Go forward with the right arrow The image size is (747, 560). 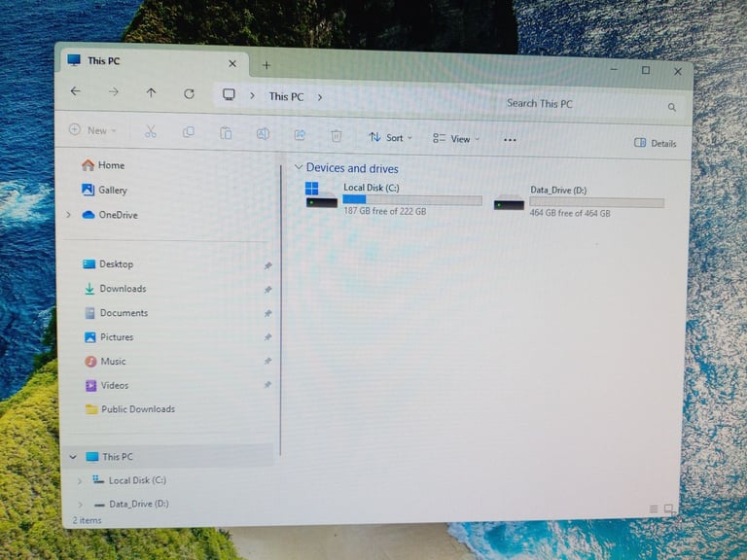click(114, 91)
